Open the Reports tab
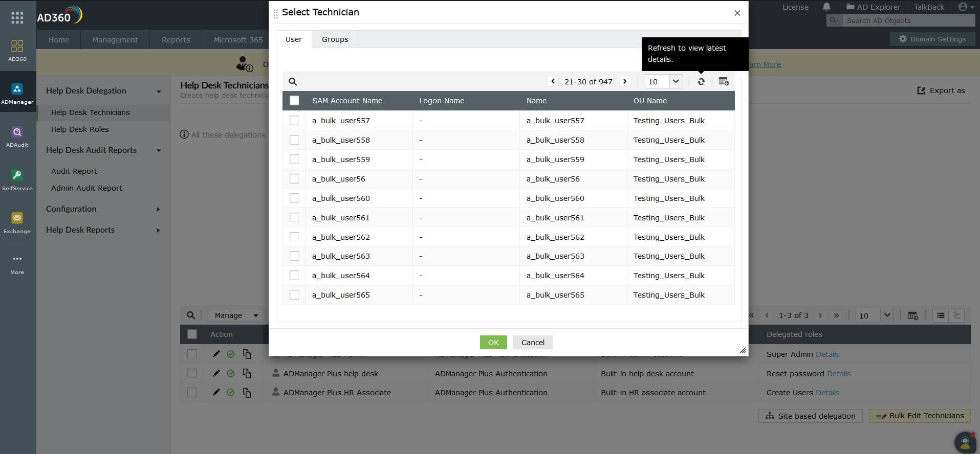 tap(176, 40)
